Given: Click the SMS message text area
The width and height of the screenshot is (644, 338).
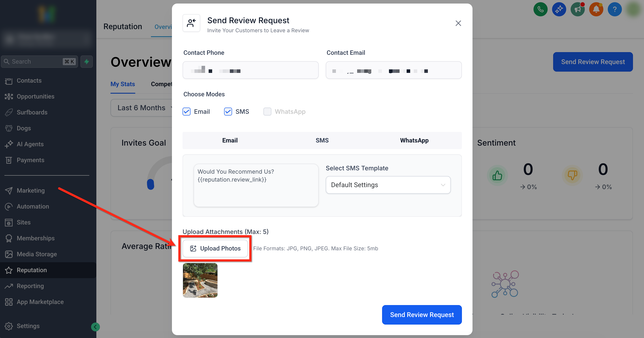Looking at the screenshot, I should [x=256, y=185].
